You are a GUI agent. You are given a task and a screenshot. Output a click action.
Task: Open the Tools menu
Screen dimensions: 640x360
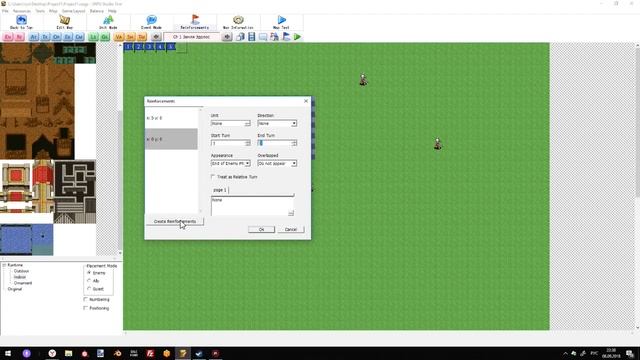(40, 11)
